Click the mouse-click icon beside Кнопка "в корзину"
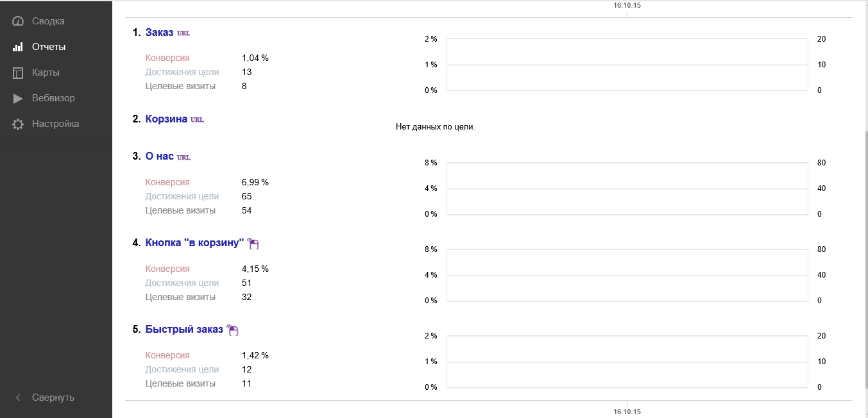The width and height of the screenshot is (868, 418). click(253, 244)
